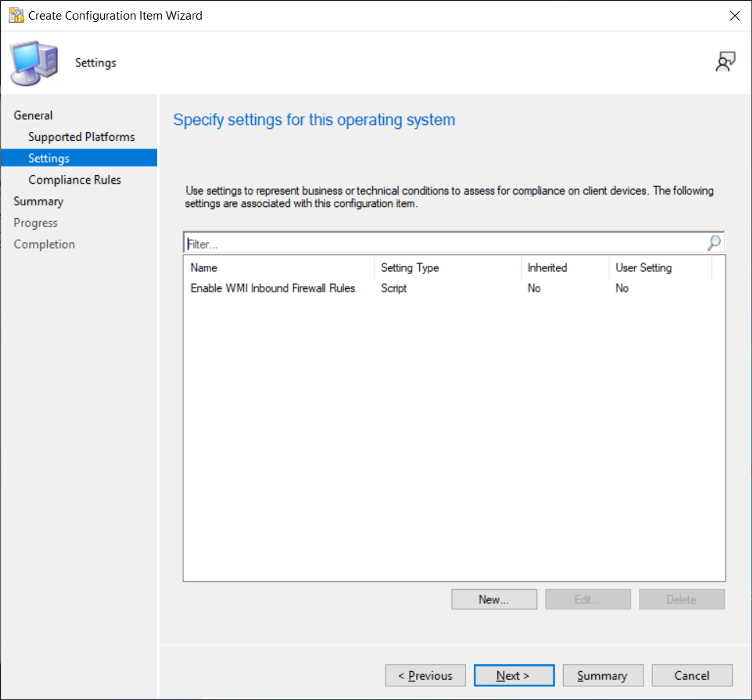Jump to Summary step in sidebar

[38, 201]
